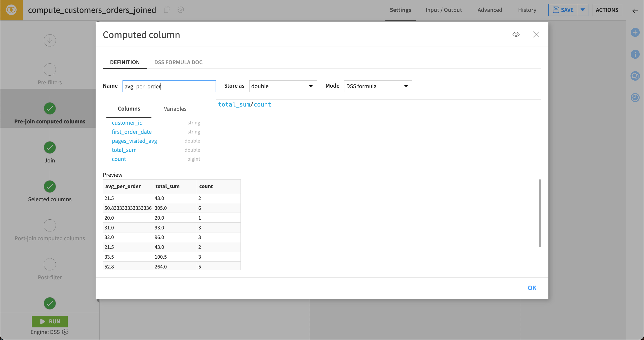Confirm with the OK button

[x=532, y=288]
